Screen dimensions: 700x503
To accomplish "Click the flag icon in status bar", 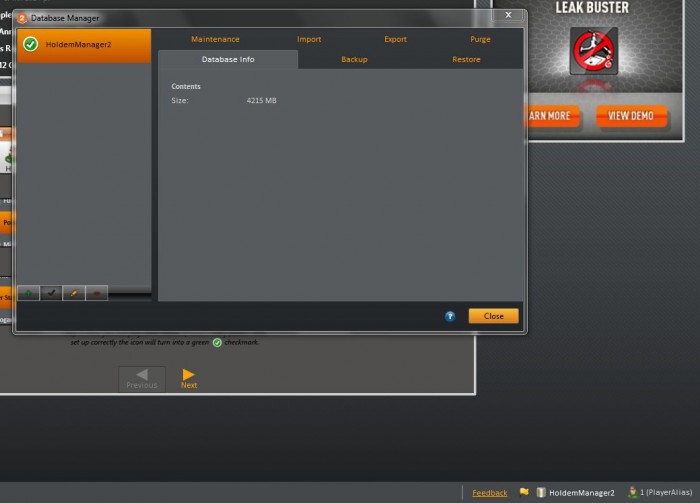I will pyautogui.click(x=524, y=492).
